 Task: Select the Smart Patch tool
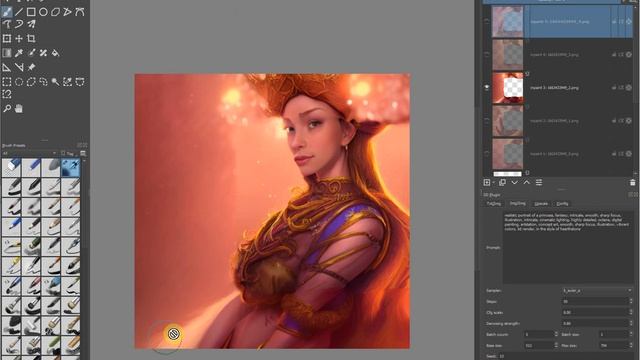(43, 53)
